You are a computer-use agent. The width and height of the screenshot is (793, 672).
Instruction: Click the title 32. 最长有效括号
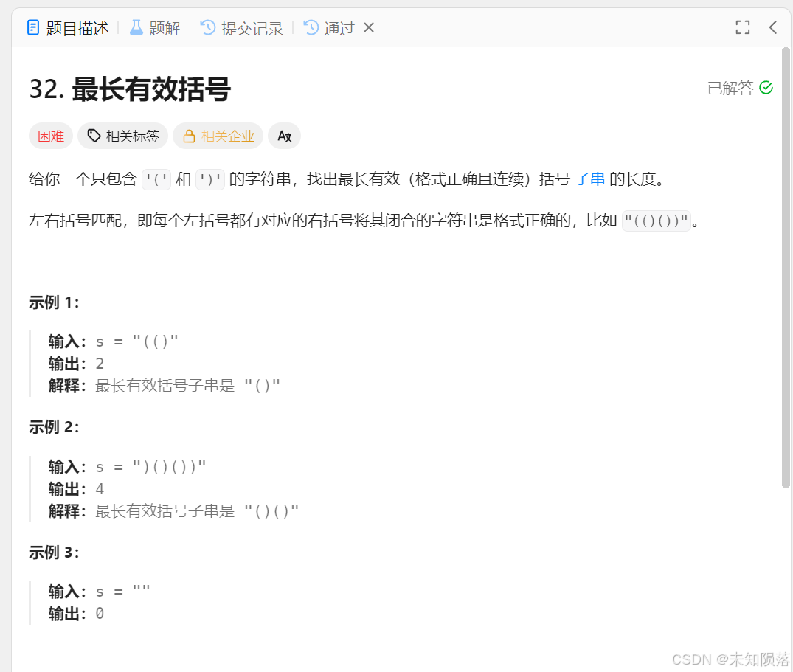tap(130, 89)
